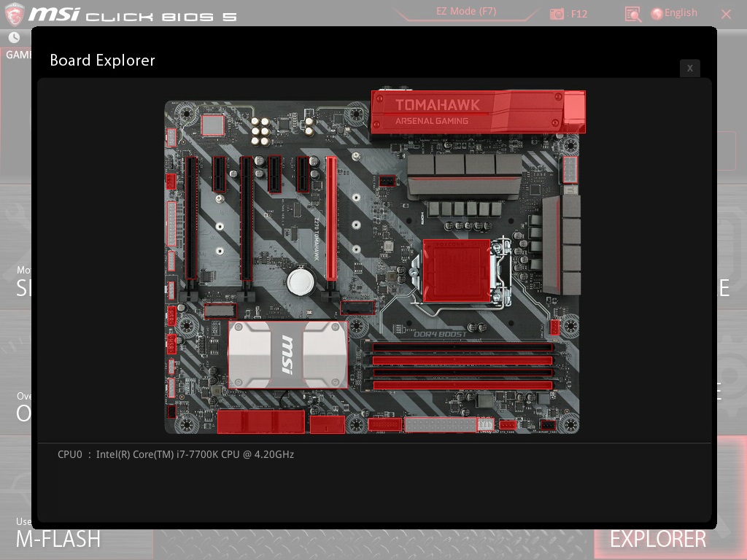Select the EZ Debug LED indicators

pyautogui.click(x=485, y=424)
